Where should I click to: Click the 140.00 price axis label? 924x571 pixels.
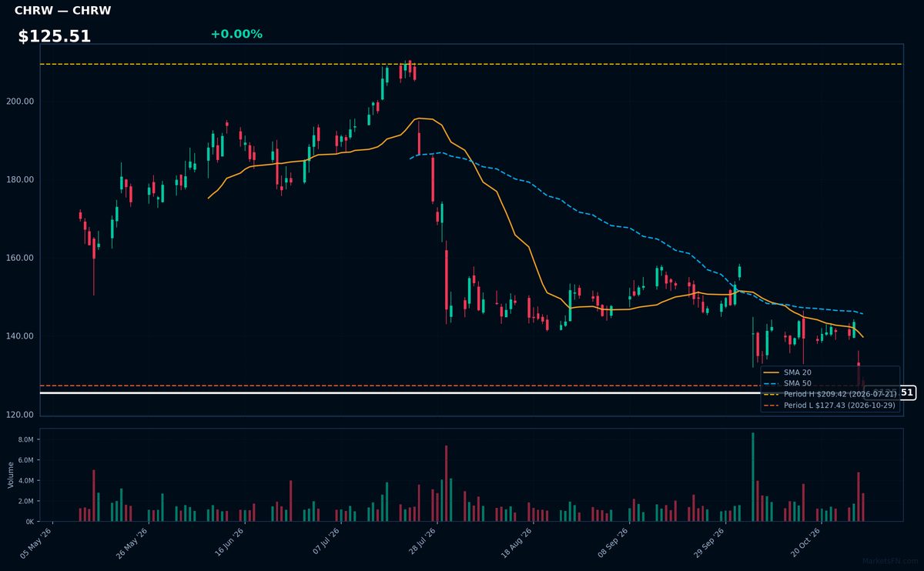click(20, 336)
